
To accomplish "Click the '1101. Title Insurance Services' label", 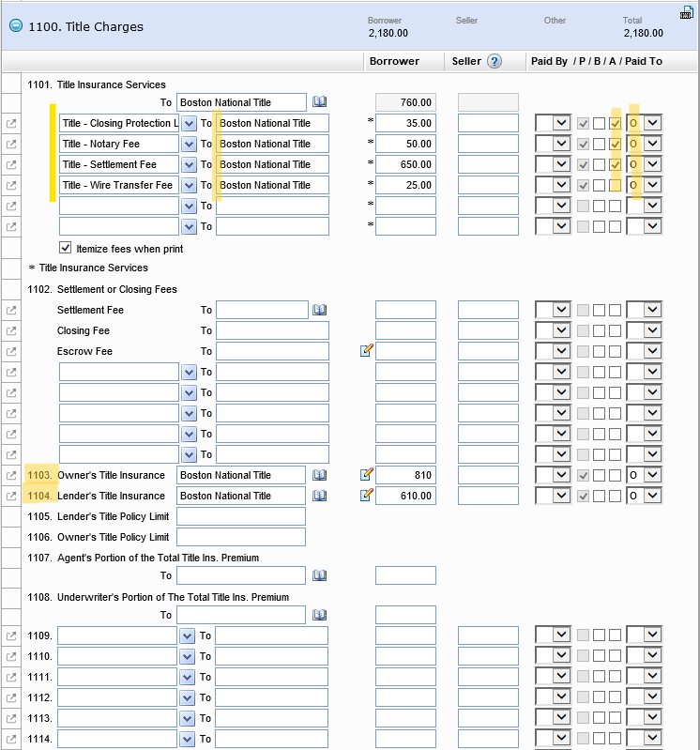I will pos(97,84).
